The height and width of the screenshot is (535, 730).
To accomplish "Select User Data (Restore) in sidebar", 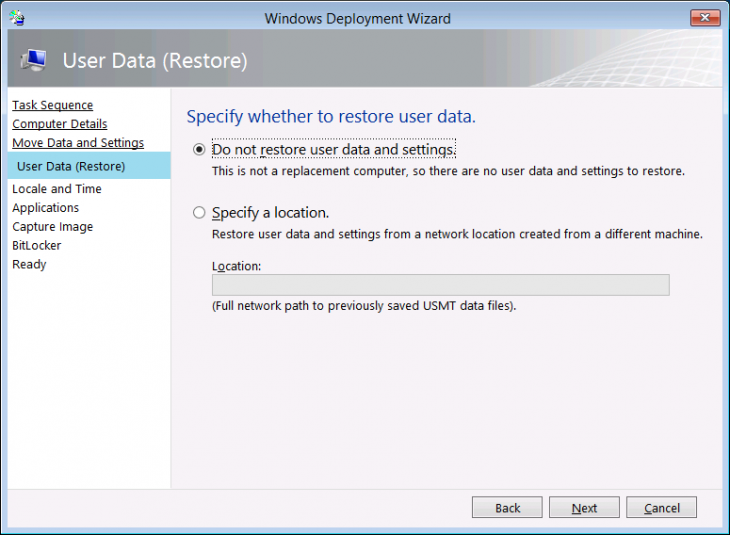I will (x=71, y=166).
